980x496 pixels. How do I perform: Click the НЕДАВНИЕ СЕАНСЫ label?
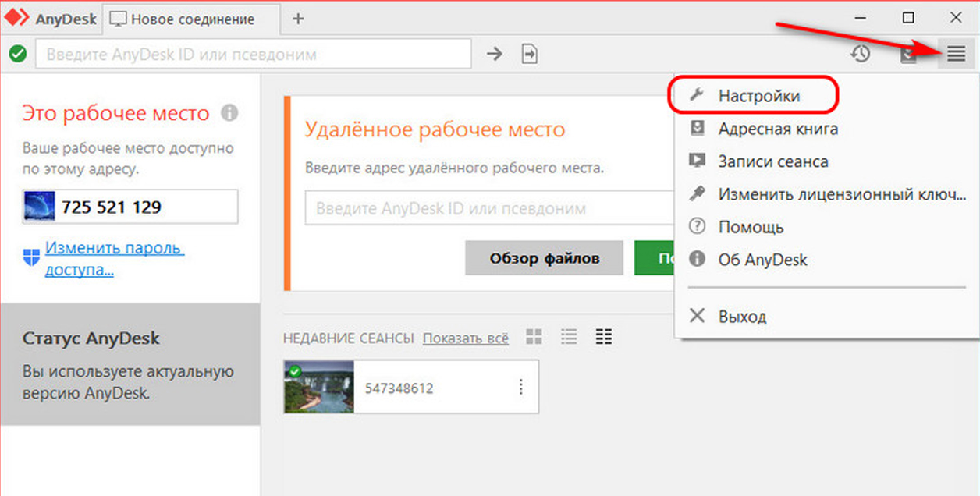point(348,338)
